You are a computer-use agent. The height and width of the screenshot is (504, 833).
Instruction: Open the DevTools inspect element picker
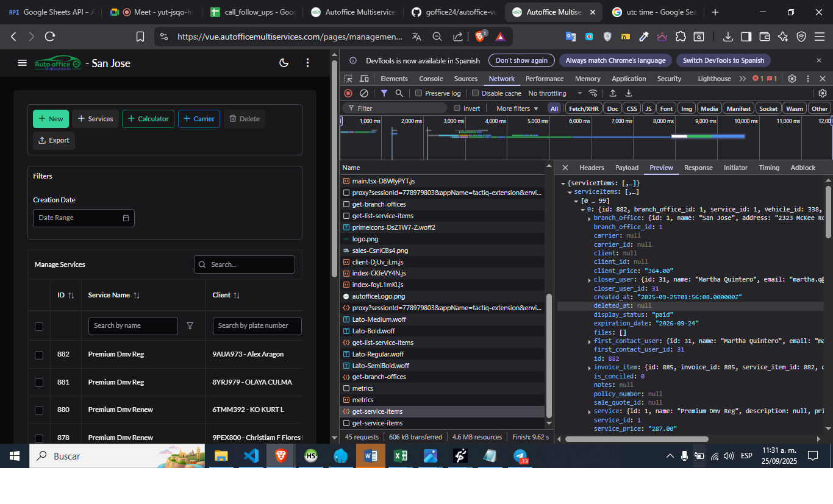348,79
